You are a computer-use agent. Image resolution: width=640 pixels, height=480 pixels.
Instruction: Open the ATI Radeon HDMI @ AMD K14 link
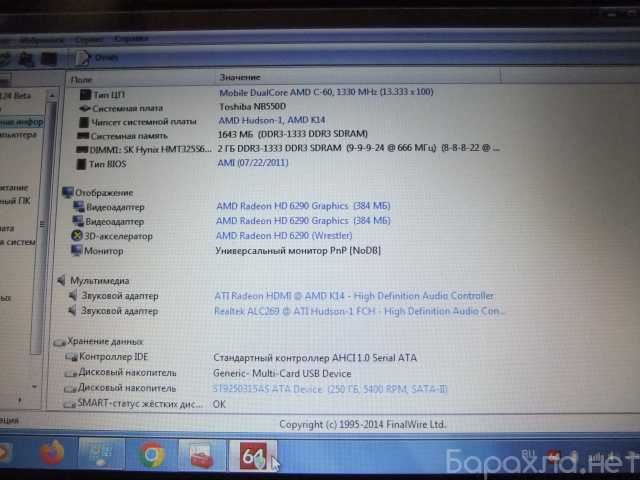click(x=354, y=296)
